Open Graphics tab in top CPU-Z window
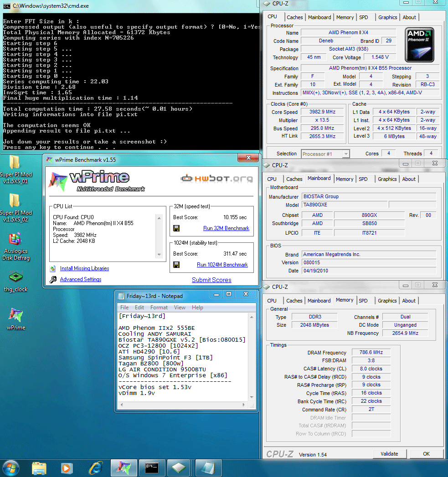 [387, 17]
